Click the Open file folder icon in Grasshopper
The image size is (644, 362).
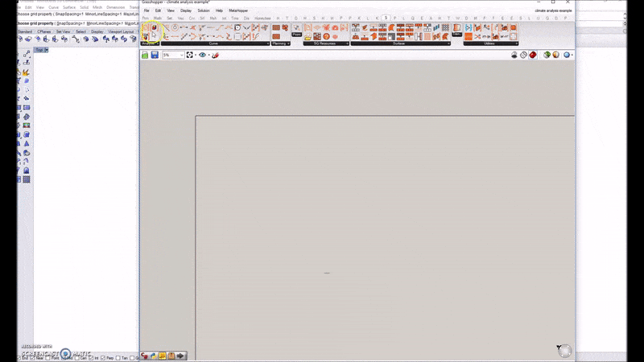tap(145, 55)
